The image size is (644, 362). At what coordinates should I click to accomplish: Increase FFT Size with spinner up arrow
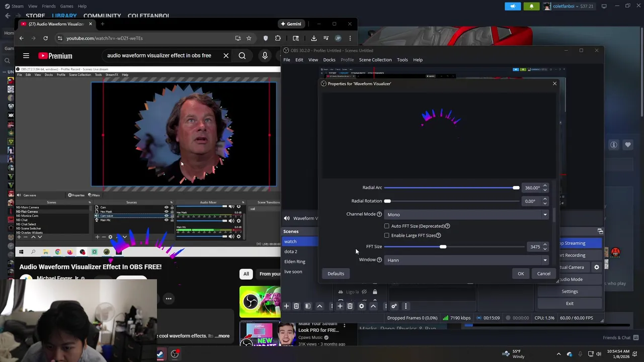(x=545, y=245)
